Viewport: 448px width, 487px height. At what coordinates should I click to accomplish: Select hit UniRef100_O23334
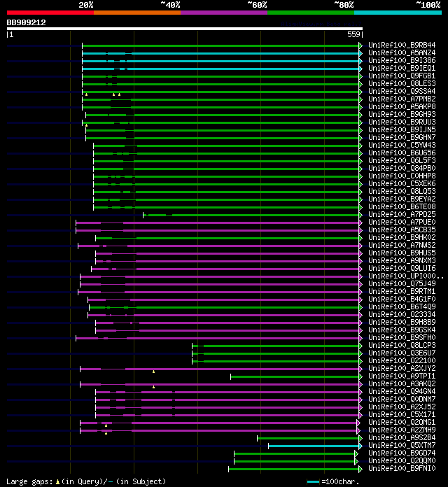[x=402, y=314]
